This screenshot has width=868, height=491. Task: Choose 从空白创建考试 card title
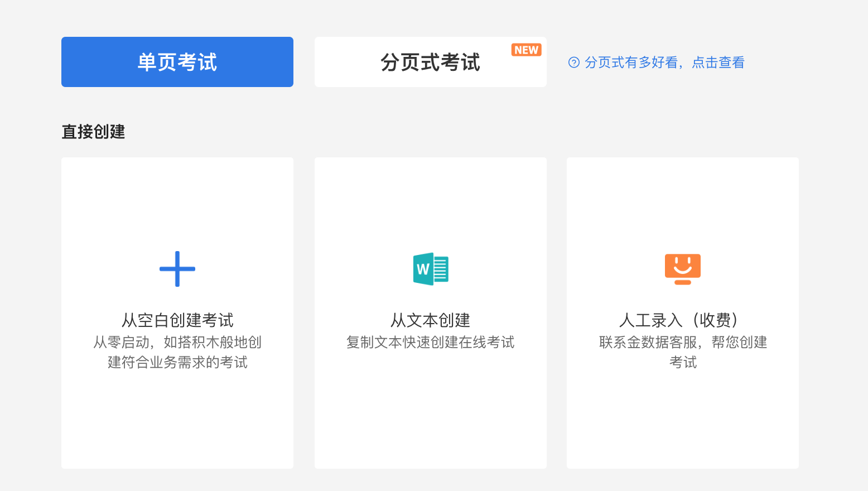point(177,320)
